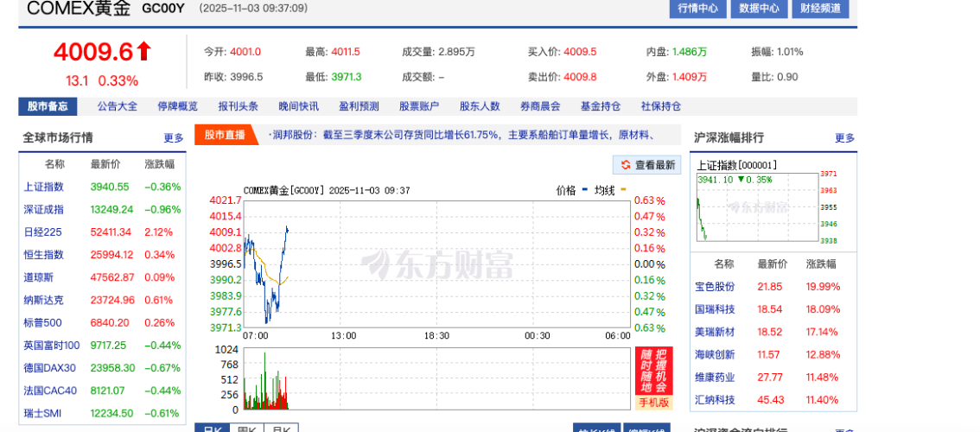Open the 基金持仓 menu item
Image resolution: width=980 pixels, height=432 pixels.
coord(601,106)
